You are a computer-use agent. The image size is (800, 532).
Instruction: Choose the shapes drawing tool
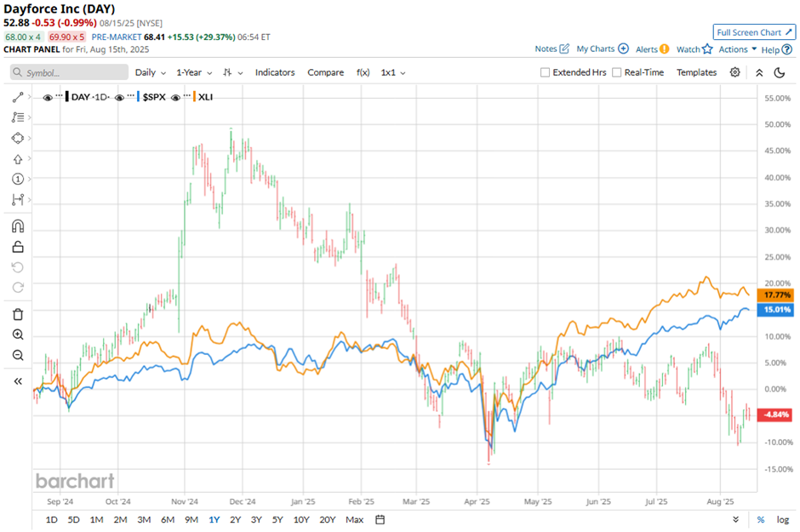click(18, 138)
